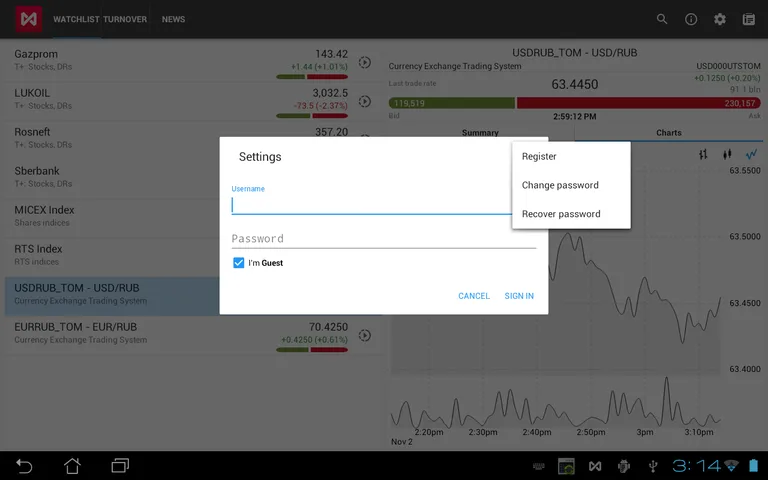Tap Gazprom's bid/ask ratio bar
768x480 pixels.
pyautogui.click(x=312, y=76)
